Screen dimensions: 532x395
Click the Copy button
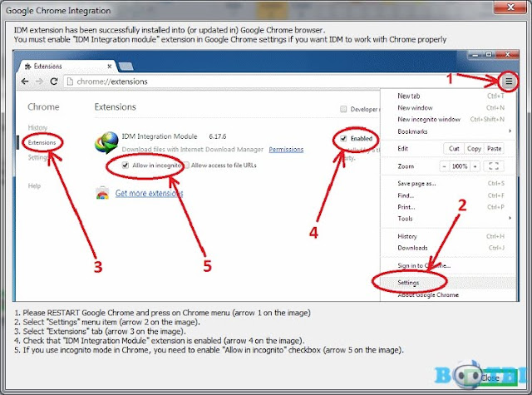tap(474, 149)
